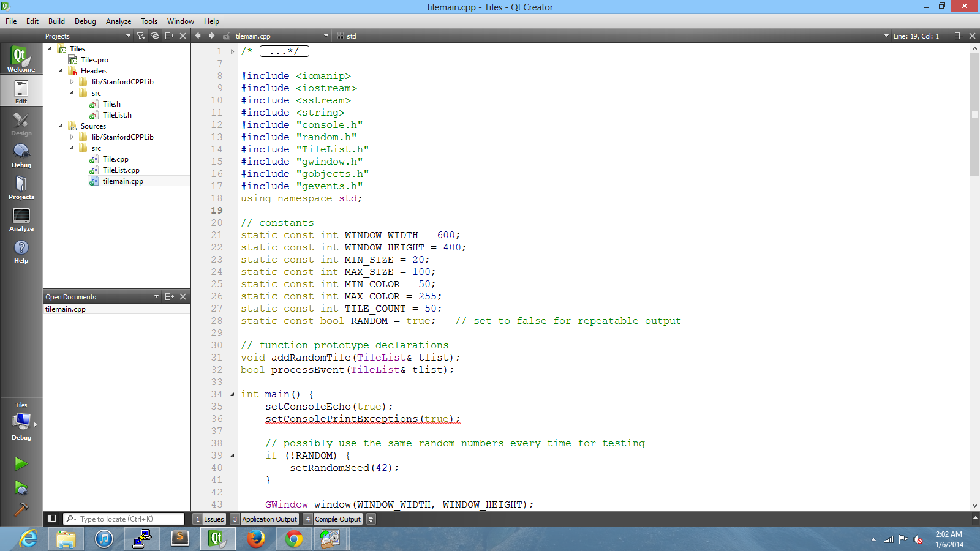This screenshot has width=980, height=551.
Task: Start debugging with the Run Debug icon
Action: click(x=21, y=488)
